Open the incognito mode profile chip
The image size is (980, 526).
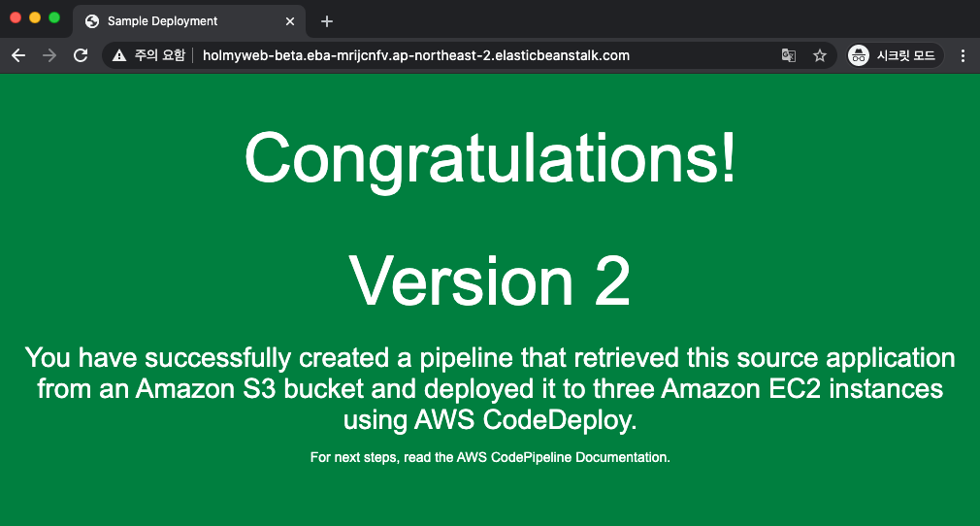pos(895,55)
